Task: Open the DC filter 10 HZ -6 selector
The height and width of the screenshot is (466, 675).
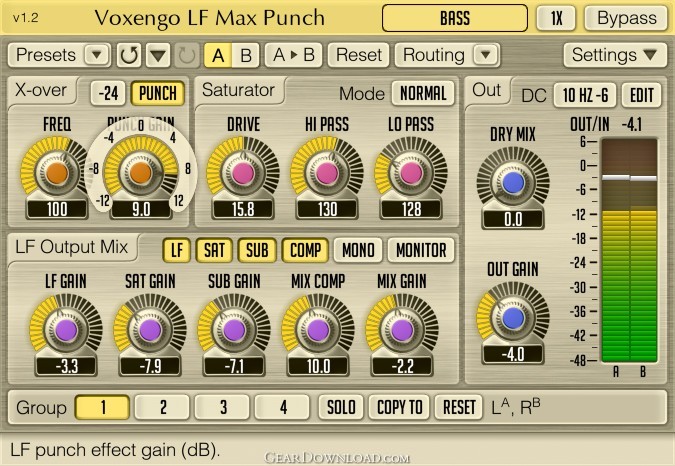Action: pos(585,95)
